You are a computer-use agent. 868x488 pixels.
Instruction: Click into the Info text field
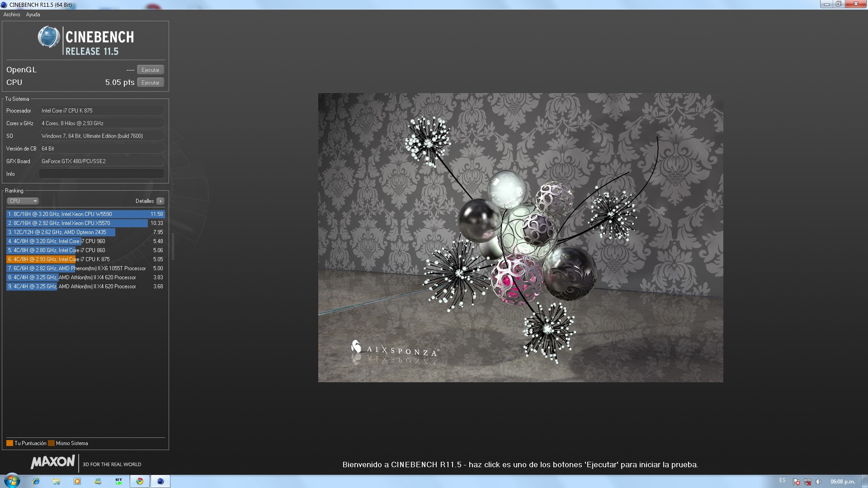[102, 174]
